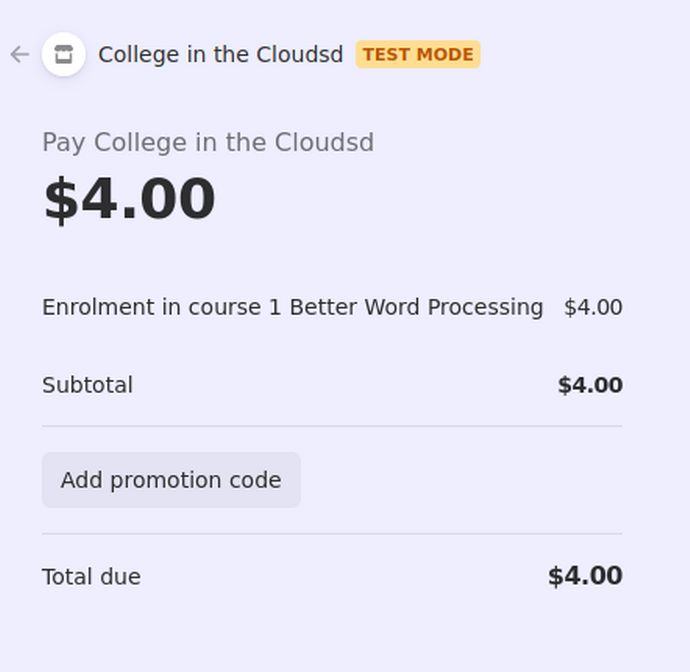Click the Total due label

point(92,577)
